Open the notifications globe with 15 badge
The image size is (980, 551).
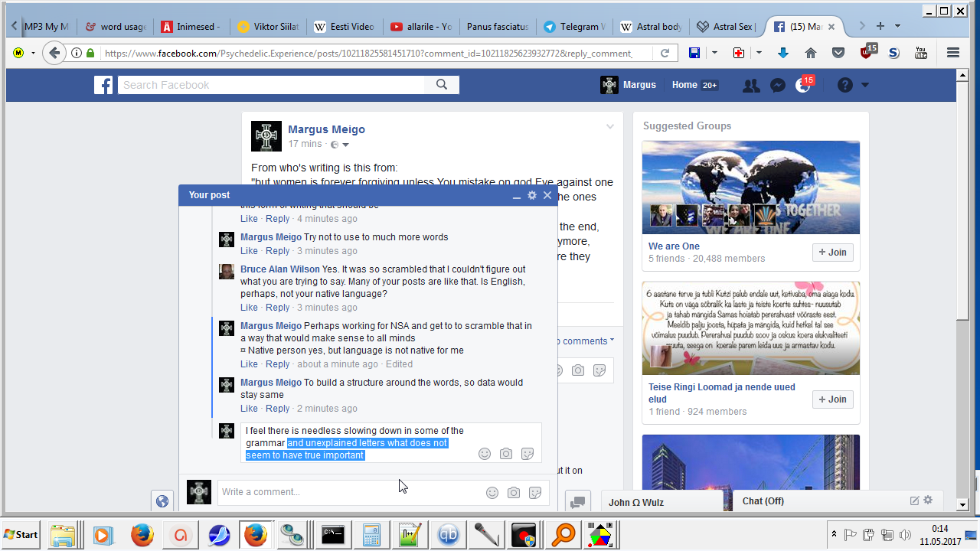pos(803,86)
